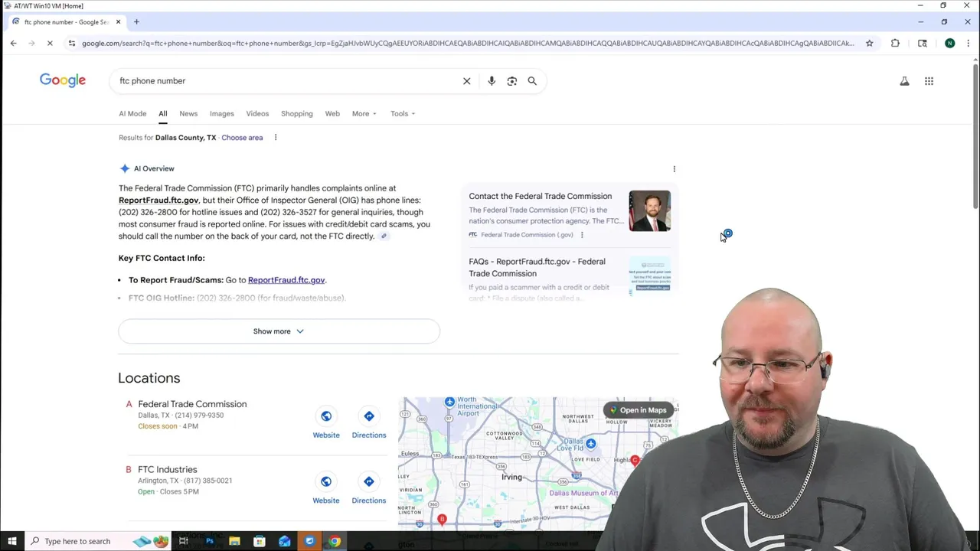Open Search Labs flask icon
The width and height of the screenshot is (980, 551).
(904, 81)
